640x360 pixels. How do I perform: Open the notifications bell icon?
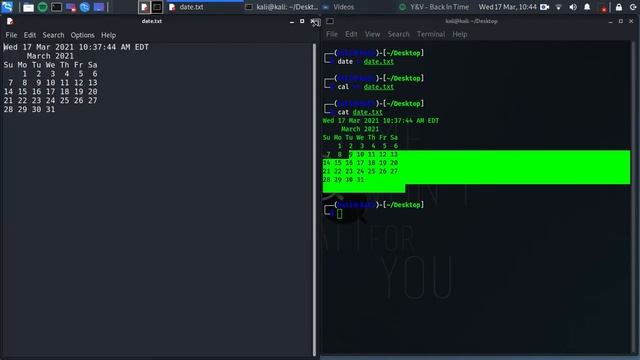(587, 7)
